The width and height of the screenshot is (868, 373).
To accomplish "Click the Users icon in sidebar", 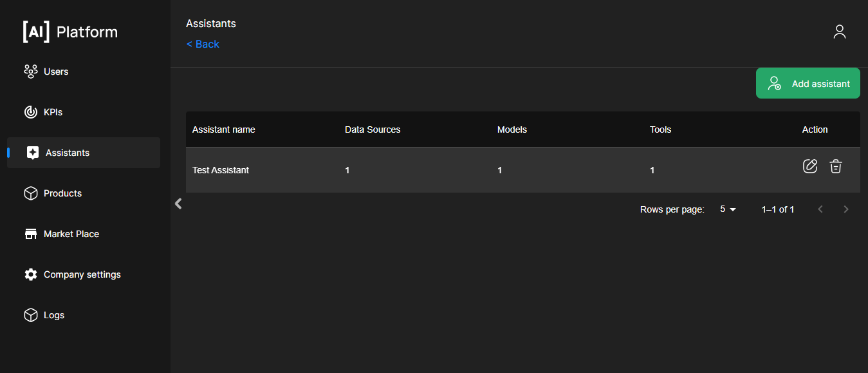I will 30,72.
